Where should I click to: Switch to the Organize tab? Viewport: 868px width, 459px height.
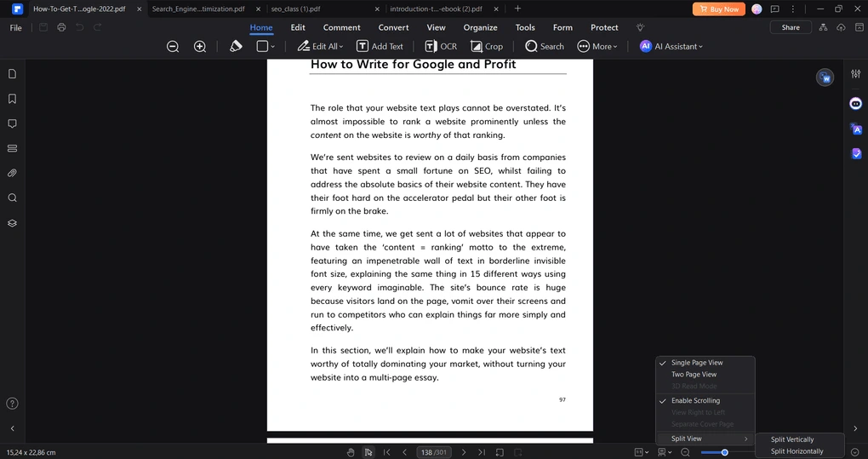pos(480,28)
